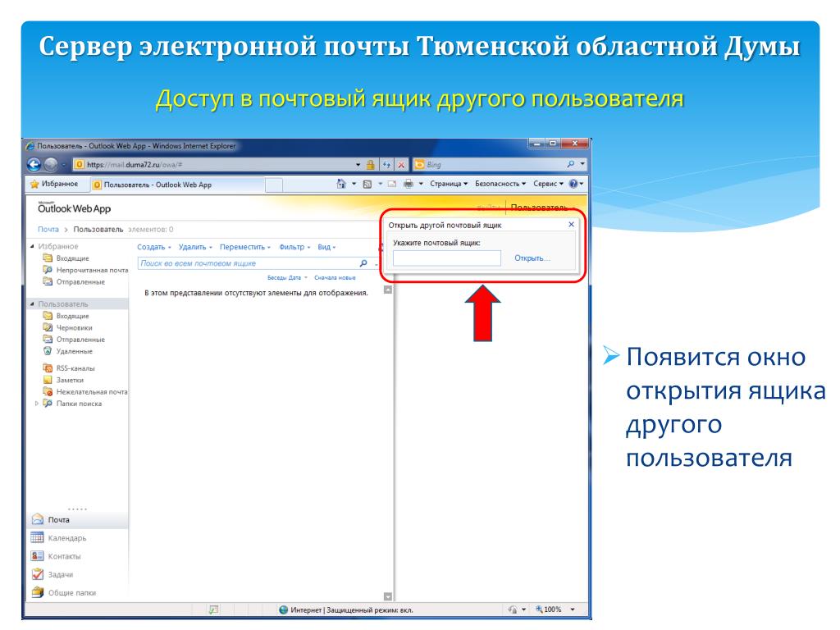
Task: Select the Папки поиска folder
Action: 72,404
